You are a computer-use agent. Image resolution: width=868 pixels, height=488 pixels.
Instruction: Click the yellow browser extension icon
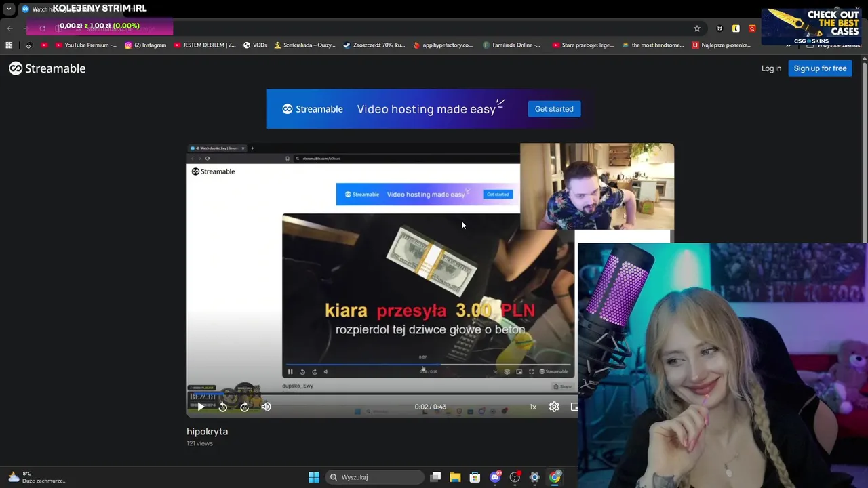736,28
